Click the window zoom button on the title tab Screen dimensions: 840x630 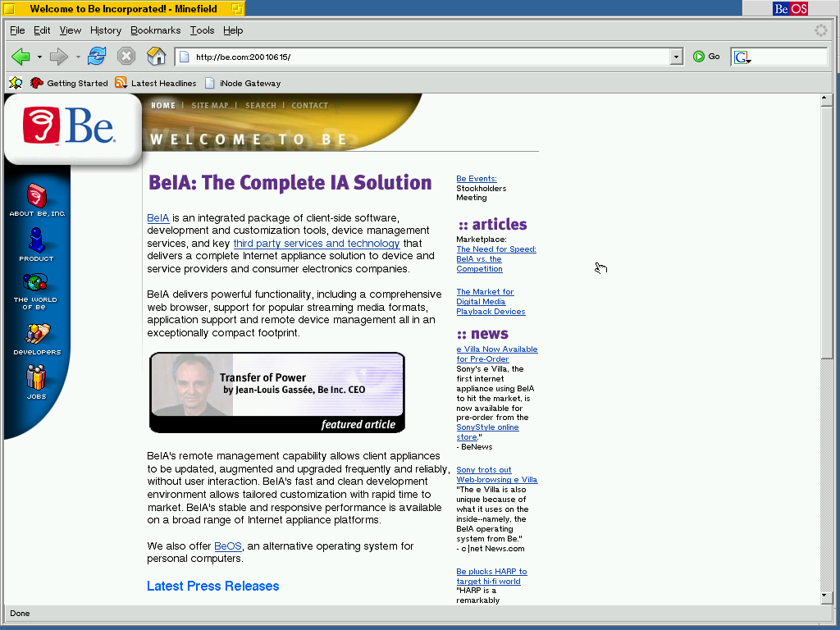tap(237, 8)
